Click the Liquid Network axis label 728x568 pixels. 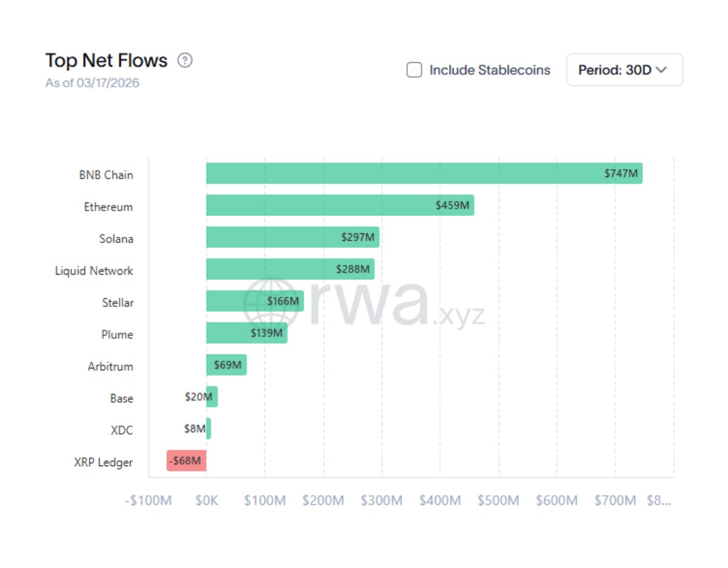coord(94,271)
